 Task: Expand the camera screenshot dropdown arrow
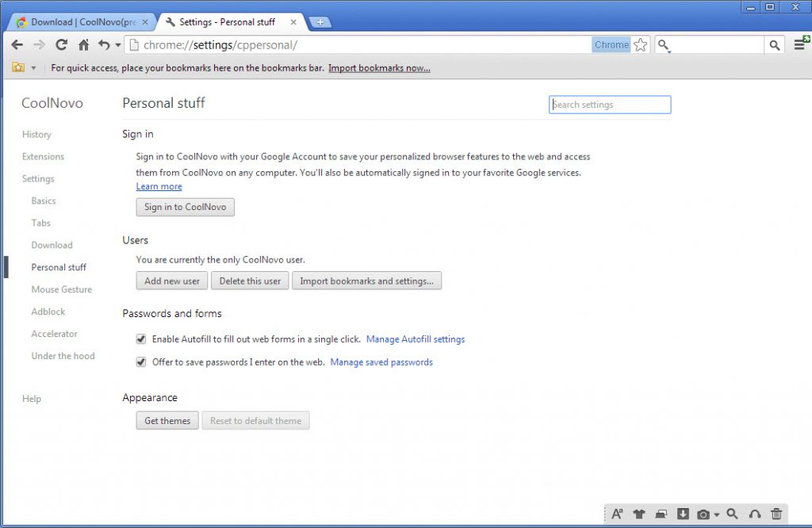click(717, 515)
